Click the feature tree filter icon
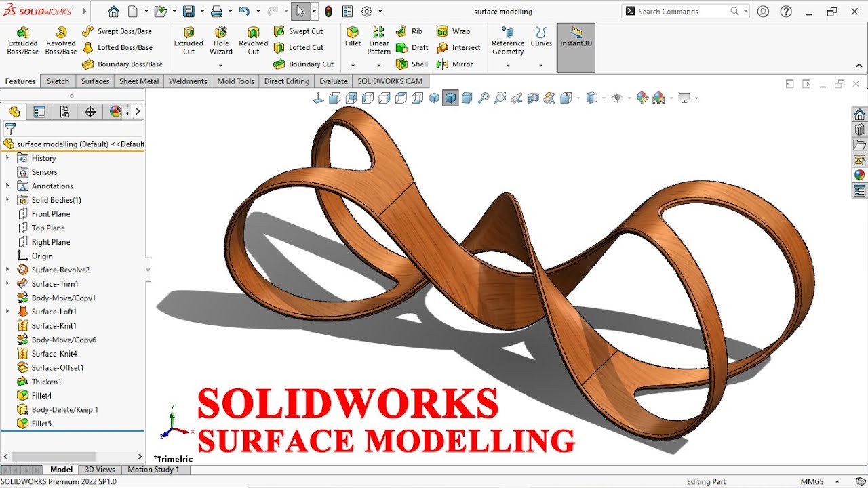This screenshot has height=488, width=868. coord(10,129)
